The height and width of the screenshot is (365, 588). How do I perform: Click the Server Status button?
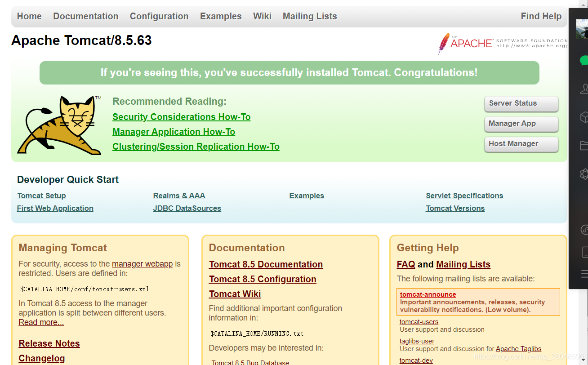click(521, 103)
